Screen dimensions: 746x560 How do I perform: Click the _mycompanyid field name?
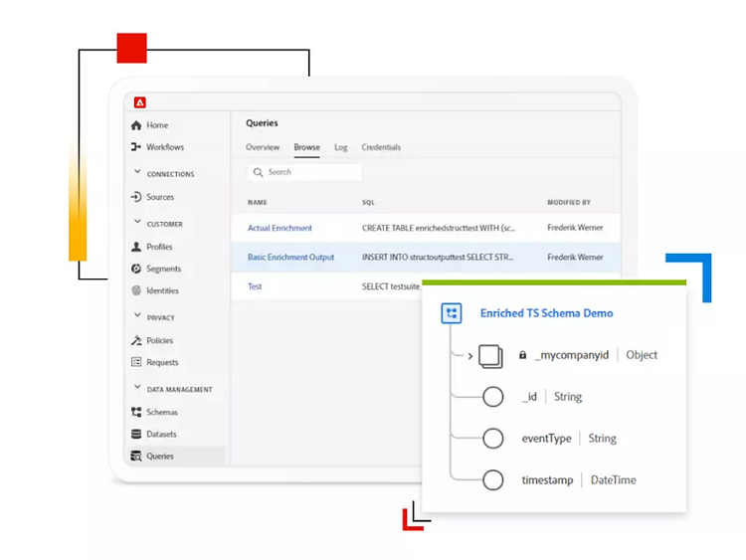pos(571,355)
